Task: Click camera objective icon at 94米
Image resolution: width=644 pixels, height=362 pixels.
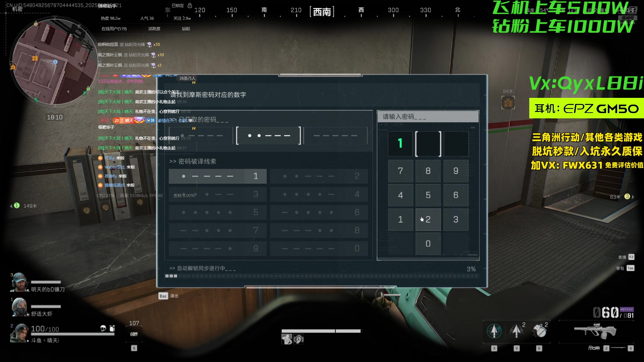Action: click(508, 103)
